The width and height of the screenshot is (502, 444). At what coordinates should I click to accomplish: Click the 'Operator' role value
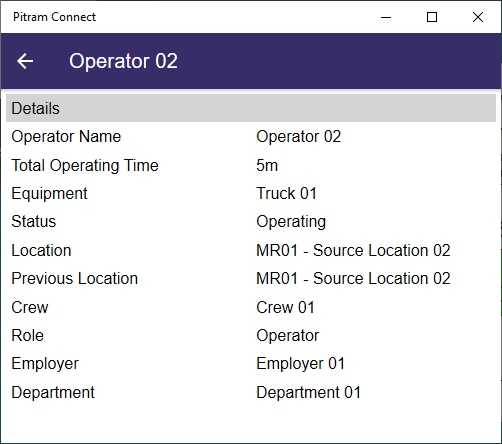click(288, 336)
